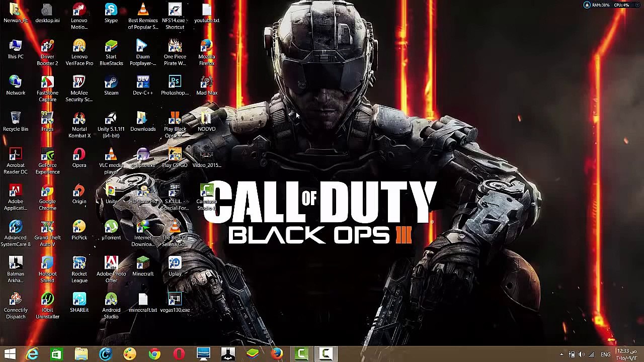Select the Steam desktop shortcut

pos(111,86)
